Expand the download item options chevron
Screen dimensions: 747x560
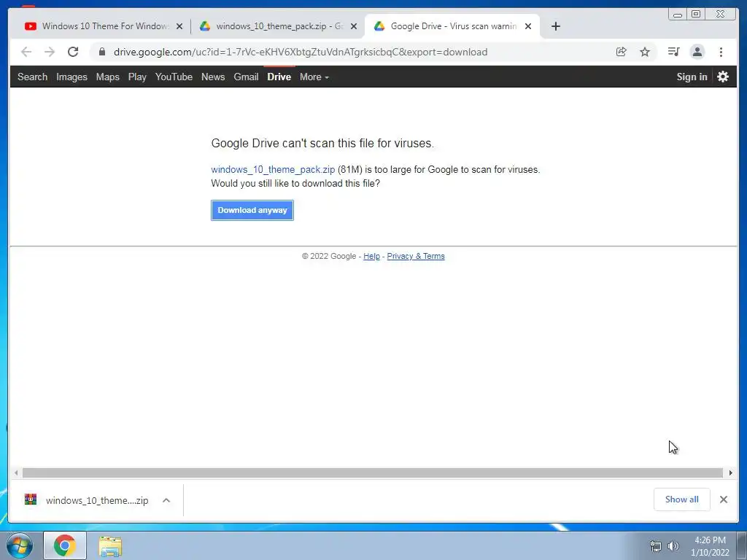click(x=166, y=500)
